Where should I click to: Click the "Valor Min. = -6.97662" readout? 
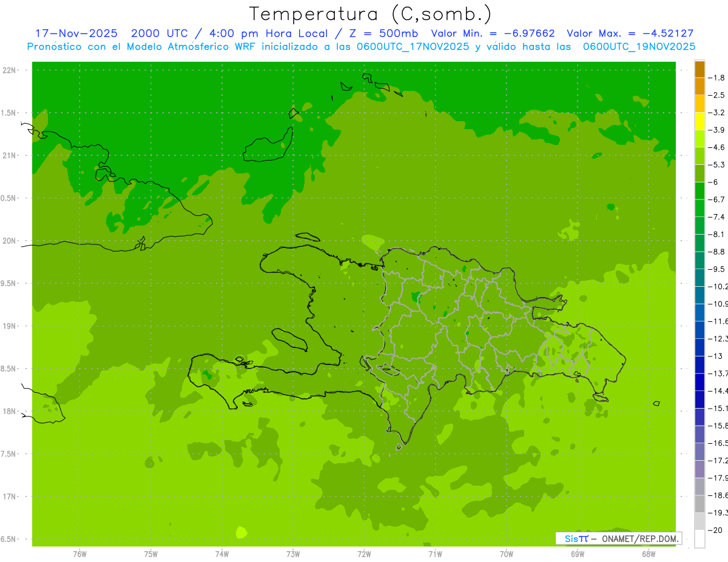pyautogui.click(x=493, y=33)
